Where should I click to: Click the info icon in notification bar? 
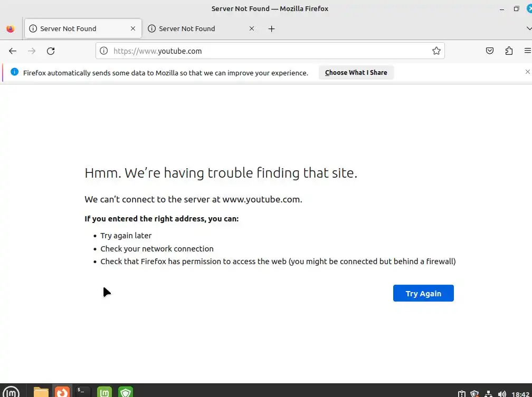click(15, 72)
